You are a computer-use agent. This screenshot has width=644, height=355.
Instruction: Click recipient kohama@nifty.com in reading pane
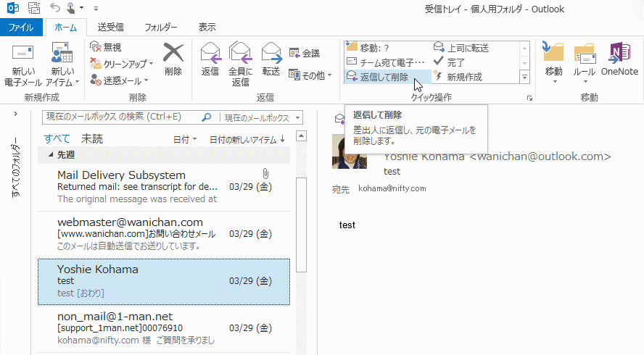click(392, 188)
